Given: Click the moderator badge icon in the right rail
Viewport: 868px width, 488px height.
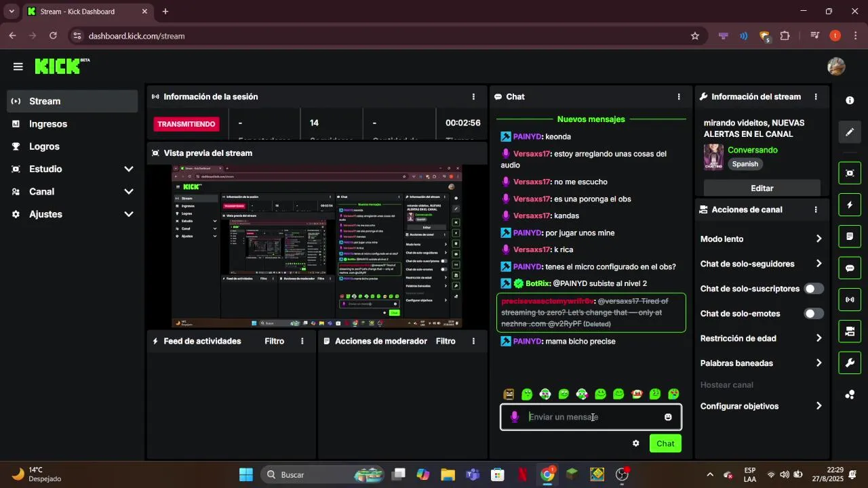Looking at the screenshot, I should tap(850, 331).
